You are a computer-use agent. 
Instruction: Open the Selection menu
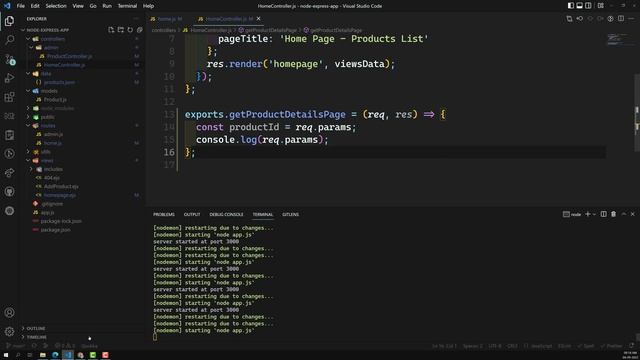pos(56,6)
